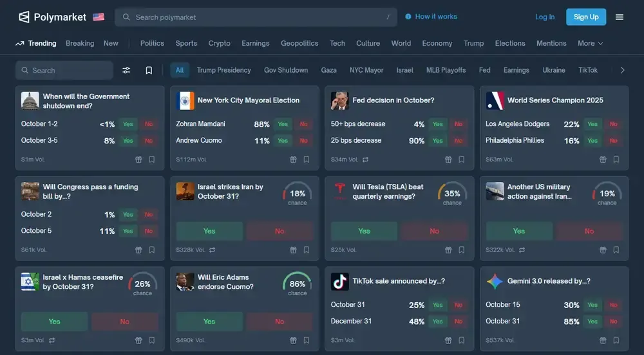The height and width of the screenshot is (355, 644).
Task: Bookmark the Israel x Hamas ceasefire market
Action: click(x=152, y=340)
